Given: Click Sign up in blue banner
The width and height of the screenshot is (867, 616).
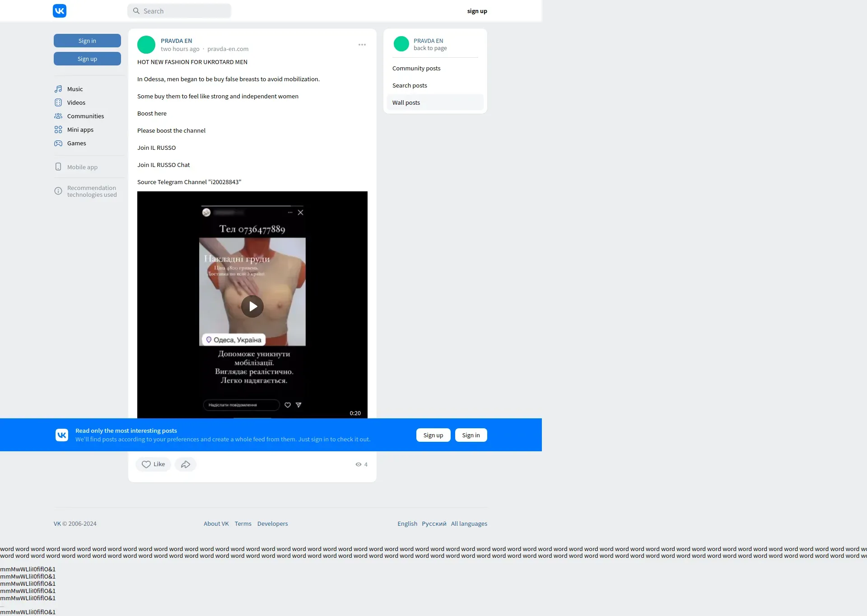Looking at the screenshot, I should (433, 435).
